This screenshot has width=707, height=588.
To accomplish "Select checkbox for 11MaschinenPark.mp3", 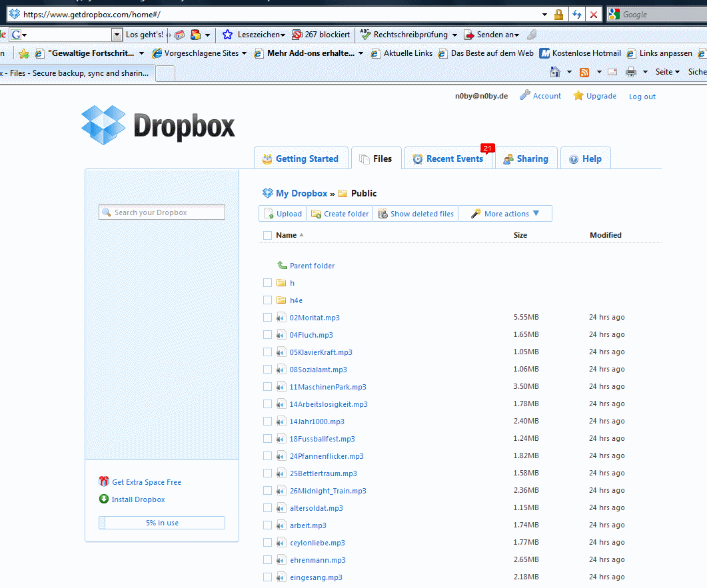I will tap(267, 387).
